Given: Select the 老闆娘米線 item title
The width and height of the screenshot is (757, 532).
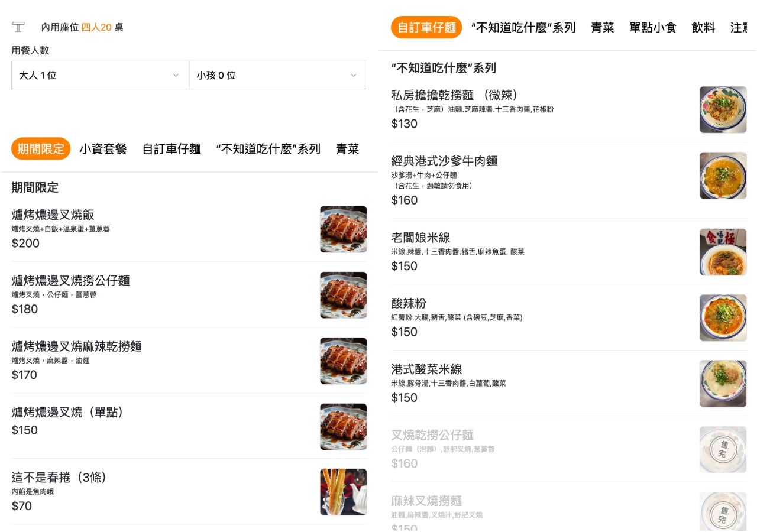Looking at the screenshot, I should tap(420, 237).
